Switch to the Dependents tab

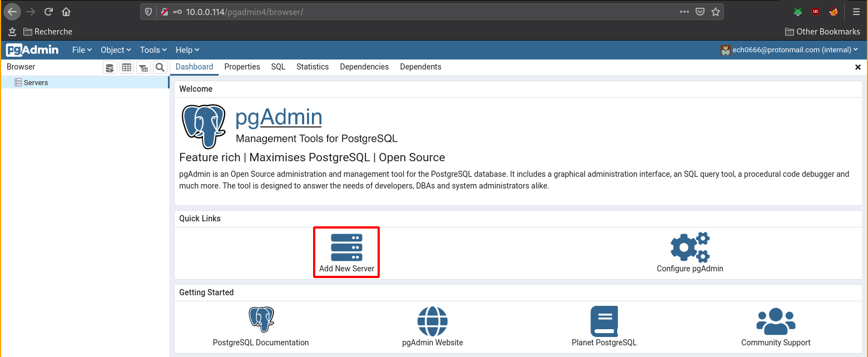[x=420, y=67]
